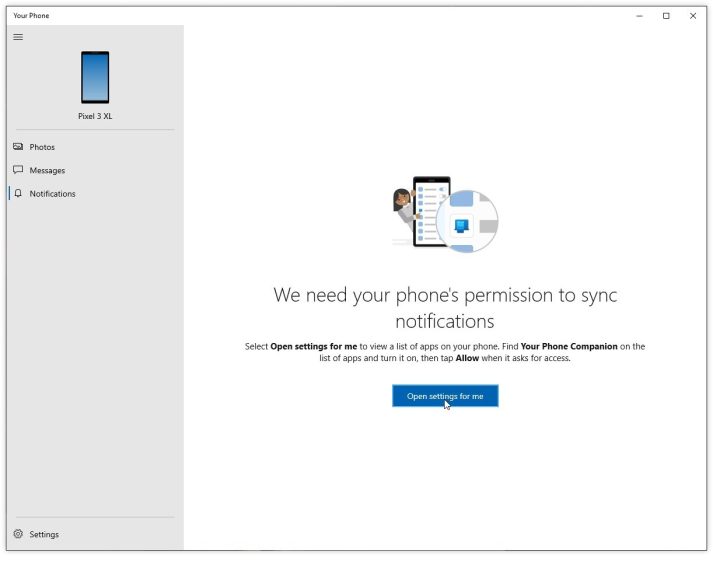Click the bold Your Phone Companion text
The image size is (713, 574).
coord(569,347)
